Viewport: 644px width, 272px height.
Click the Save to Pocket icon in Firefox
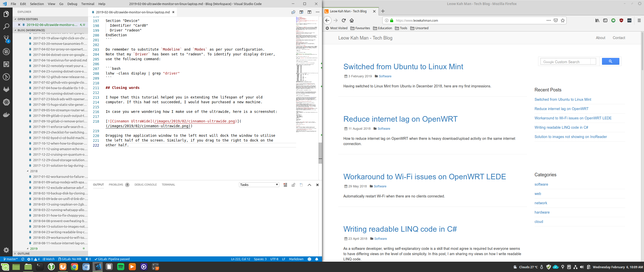(556, 20)
